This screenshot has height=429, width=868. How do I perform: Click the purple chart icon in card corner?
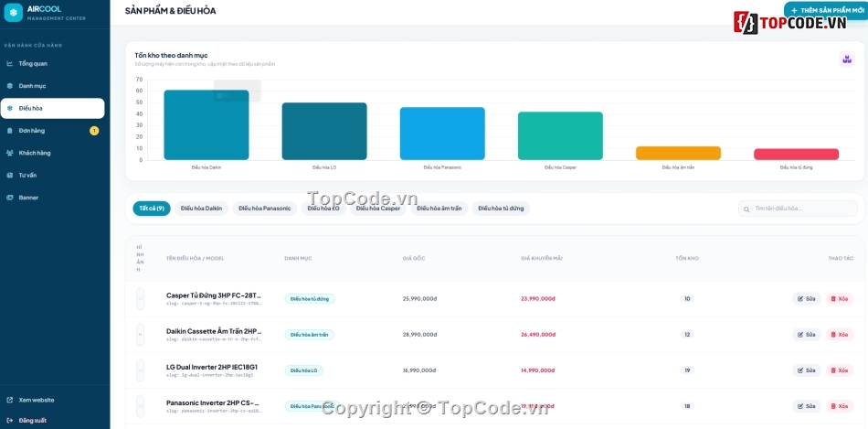tap(846, 59)
